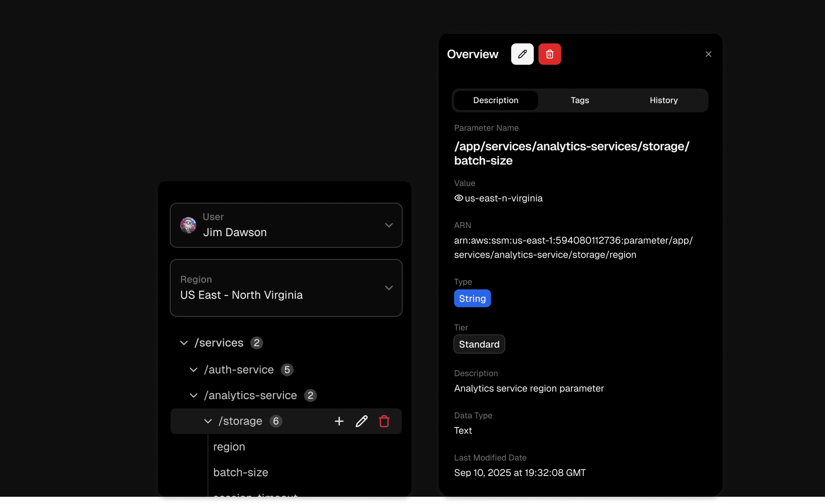Collapse the /analytics-service node

point(194,395)
